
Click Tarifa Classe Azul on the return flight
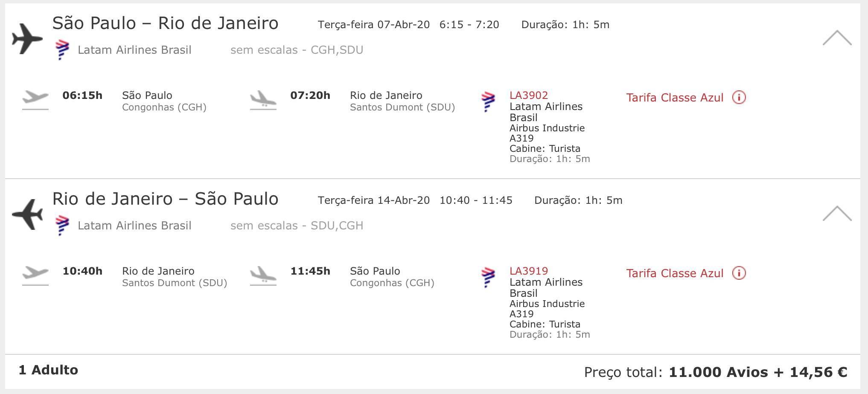(675, 273)
